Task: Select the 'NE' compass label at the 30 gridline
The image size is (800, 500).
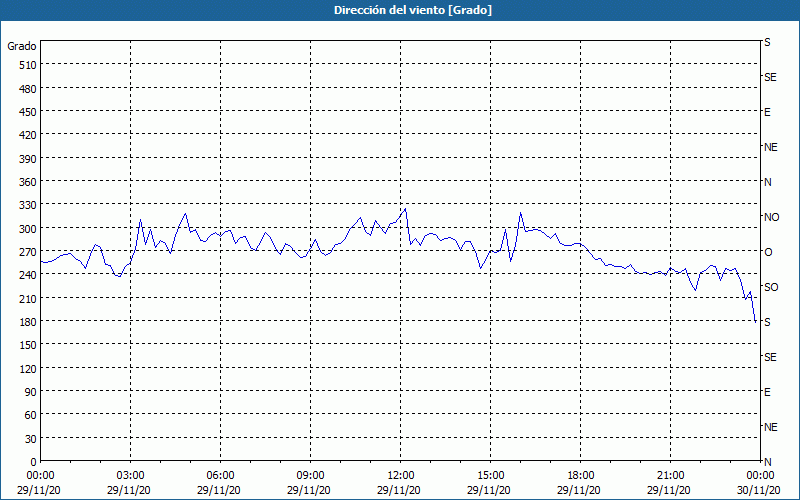Action: coord(771,427)
